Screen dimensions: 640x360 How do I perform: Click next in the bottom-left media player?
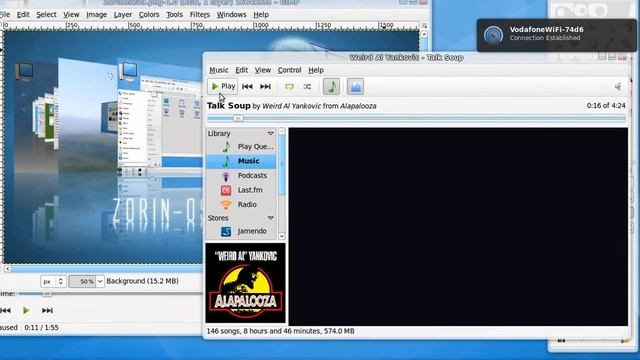click(47, 311)
